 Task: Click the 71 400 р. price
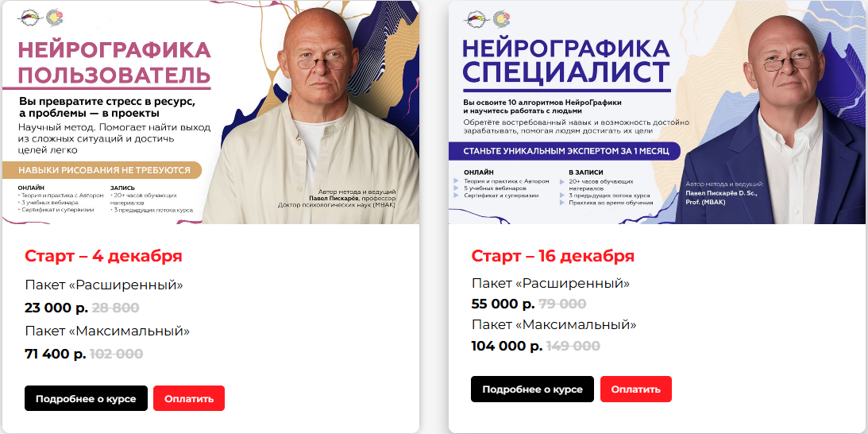pos(56,354)
